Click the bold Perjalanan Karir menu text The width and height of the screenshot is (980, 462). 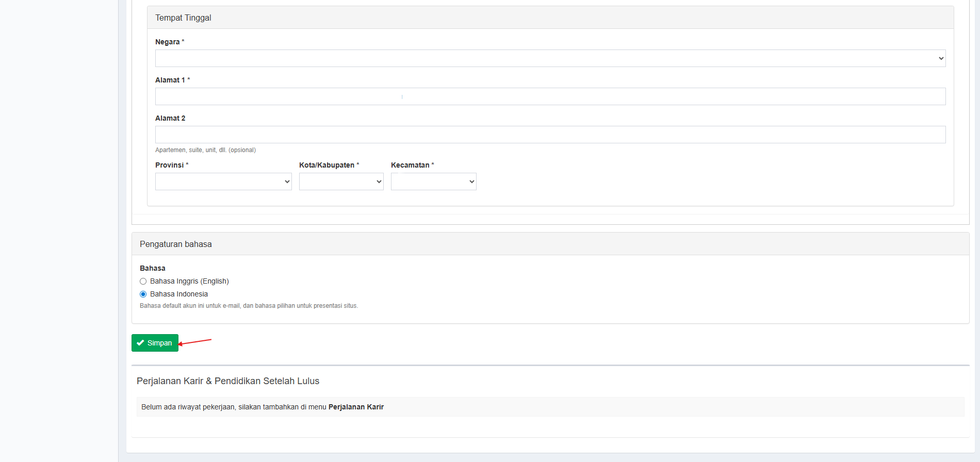pyautogui.click(x=356, y=407)
